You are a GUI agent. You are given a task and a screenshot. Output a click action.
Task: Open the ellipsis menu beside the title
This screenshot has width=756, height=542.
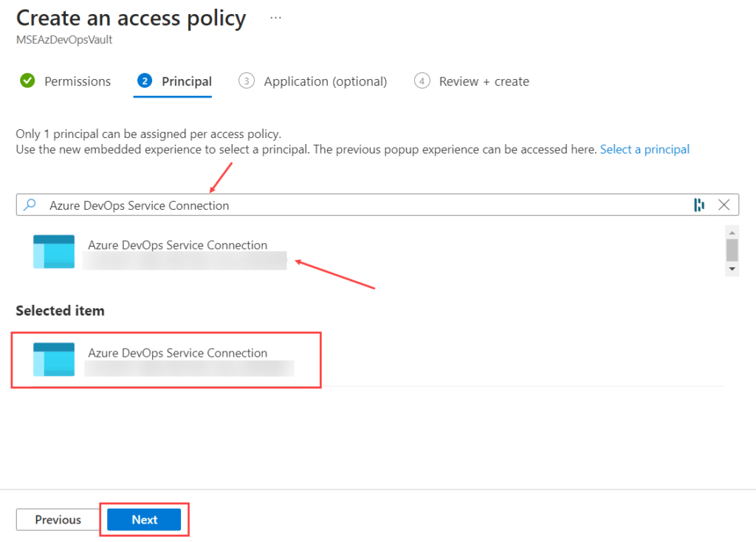[x=276, y=18]
